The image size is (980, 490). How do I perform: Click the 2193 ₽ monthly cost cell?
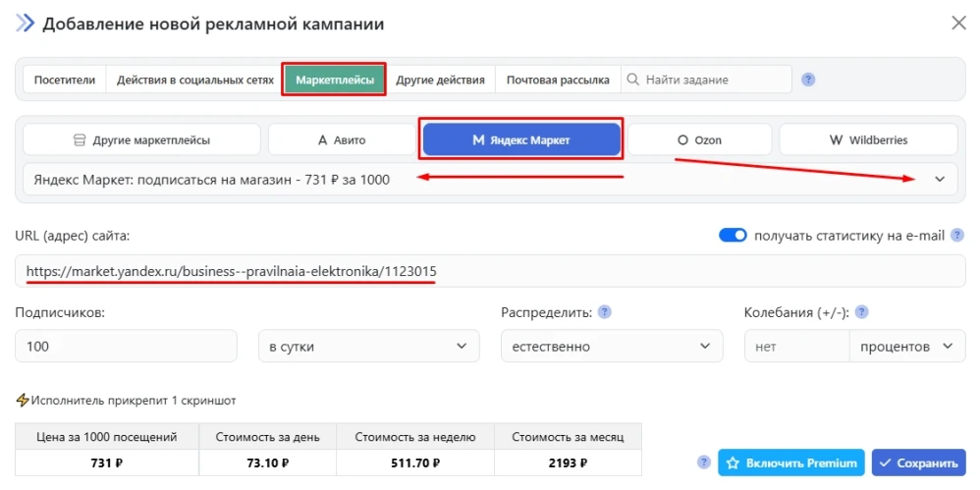pos(568,463)
